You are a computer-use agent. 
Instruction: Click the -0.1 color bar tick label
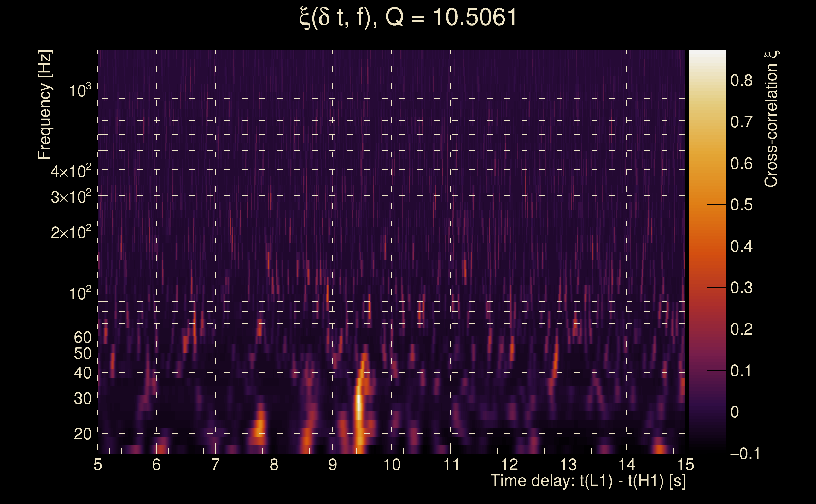745,454
